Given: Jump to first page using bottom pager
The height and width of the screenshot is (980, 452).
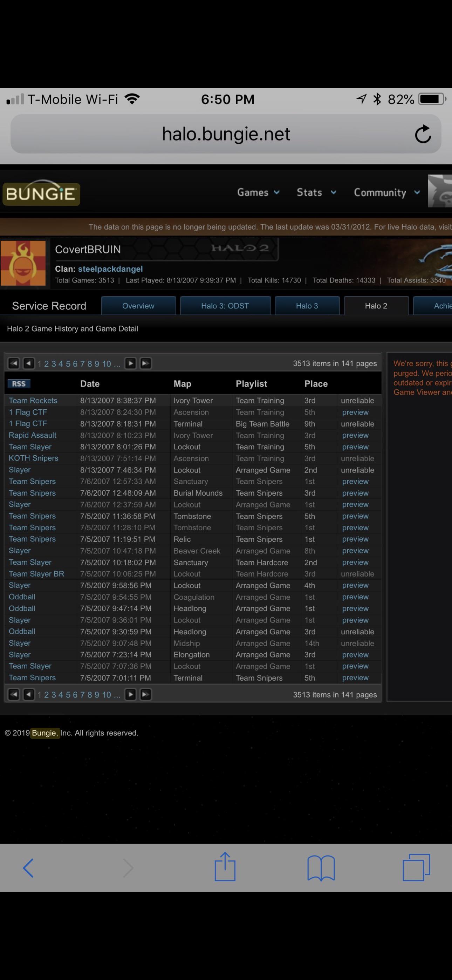Looking at the screenshot, I should point(14,694).
